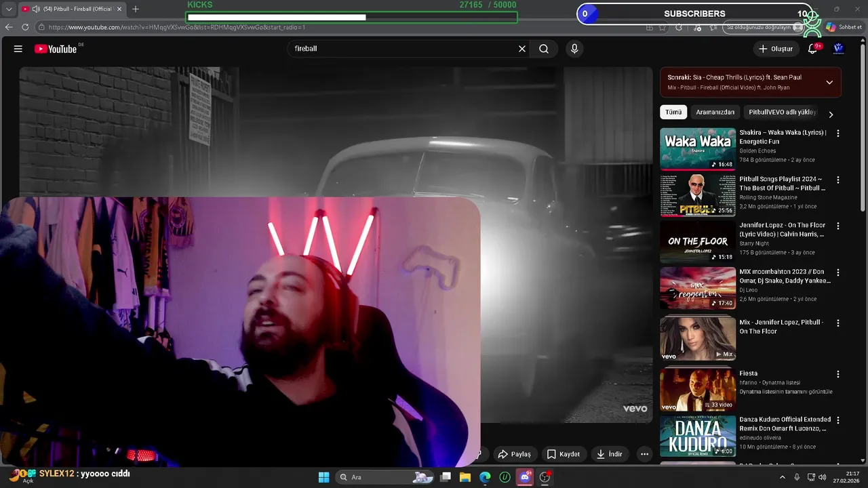Image resolution: width=868 pixels, height=488 pixels.
Task: Go to the YouTube home logo
Action: coord(57,49)
